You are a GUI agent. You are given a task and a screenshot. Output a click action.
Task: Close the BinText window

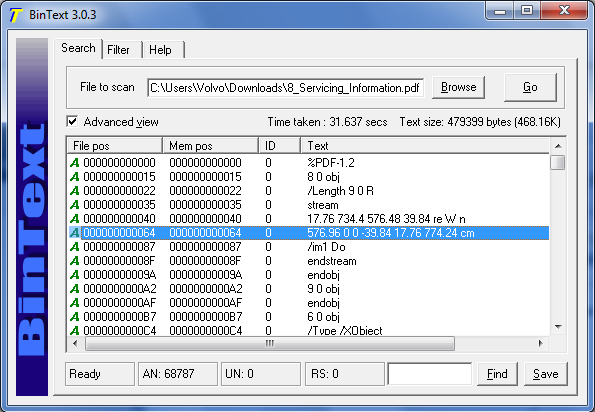tap(564, 11)
